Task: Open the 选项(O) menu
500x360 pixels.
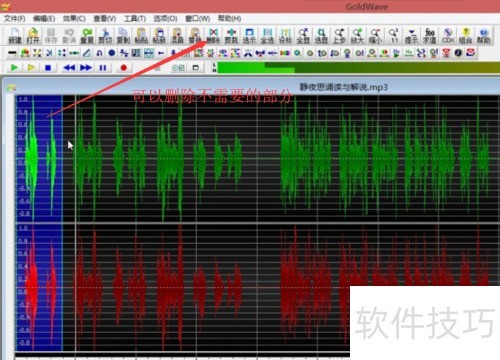Action: point(165,19)
